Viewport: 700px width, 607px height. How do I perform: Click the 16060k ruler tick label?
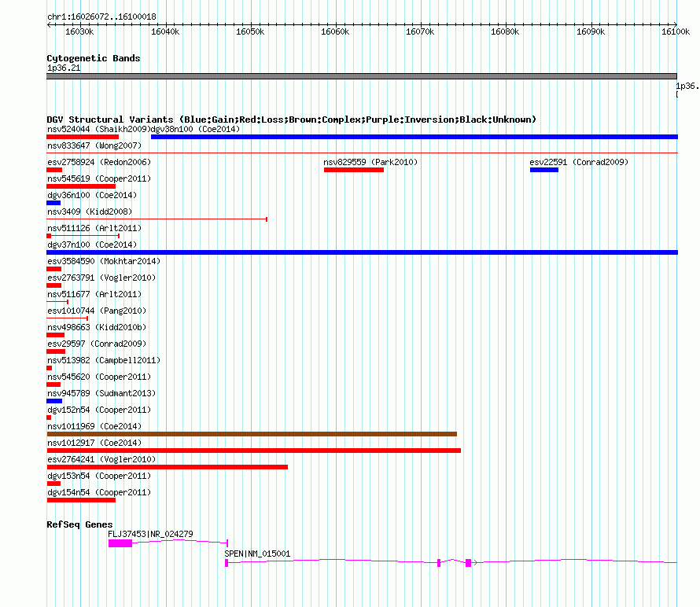335,31
